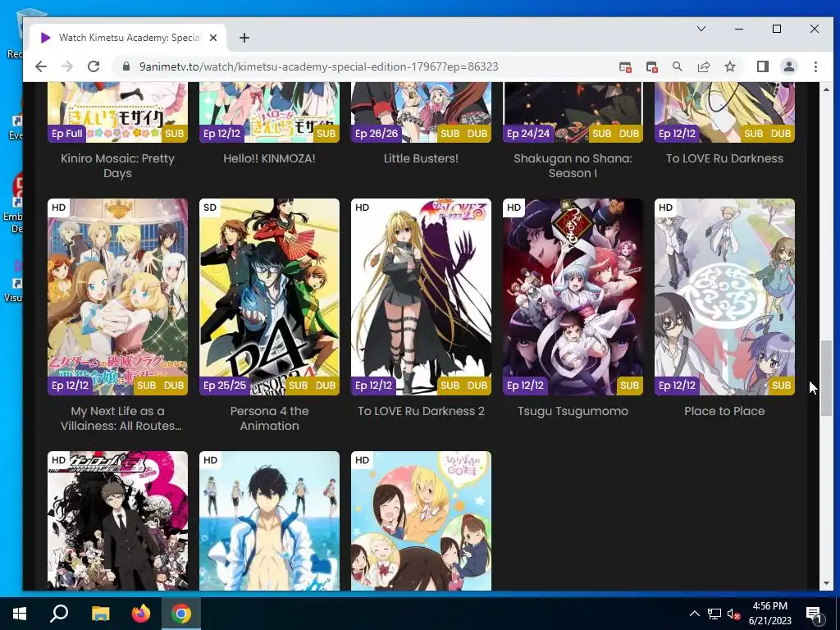Click HD badge on Place to Place

point(665,208)
